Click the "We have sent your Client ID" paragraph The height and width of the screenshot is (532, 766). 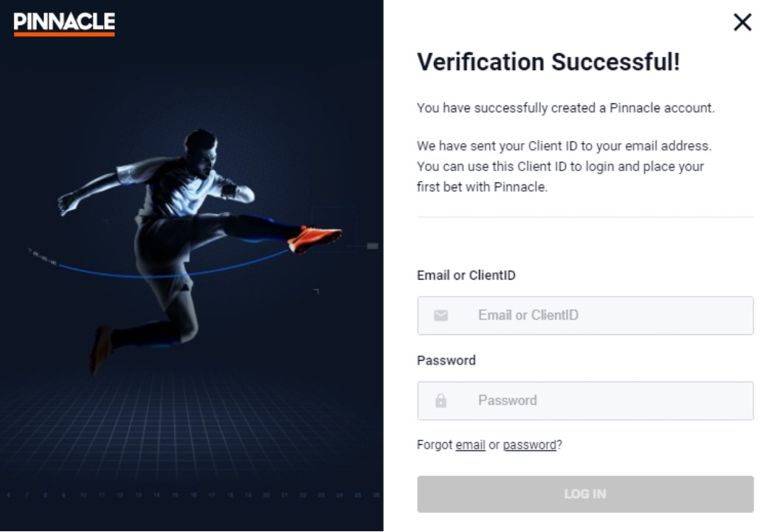[x=564, y=167]
